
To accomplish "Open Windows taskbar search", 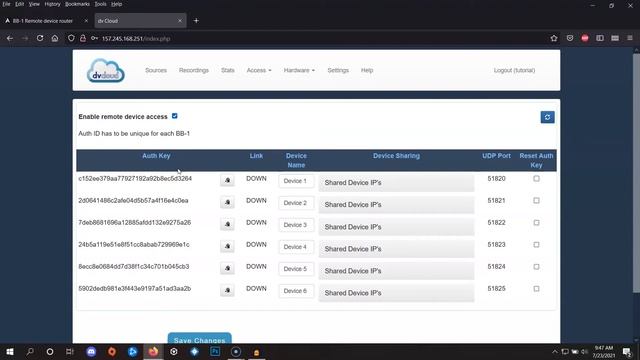I will tap(30, 351).
